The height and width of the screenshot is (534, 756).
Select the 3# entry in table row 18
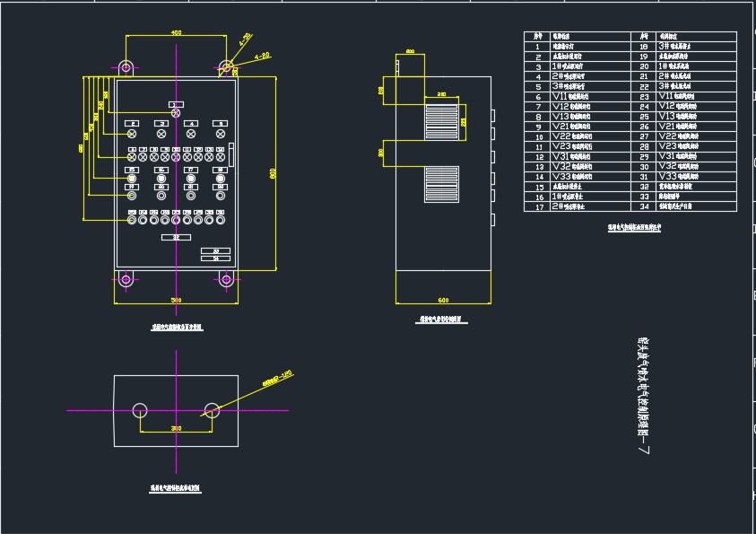coord(675,47)
